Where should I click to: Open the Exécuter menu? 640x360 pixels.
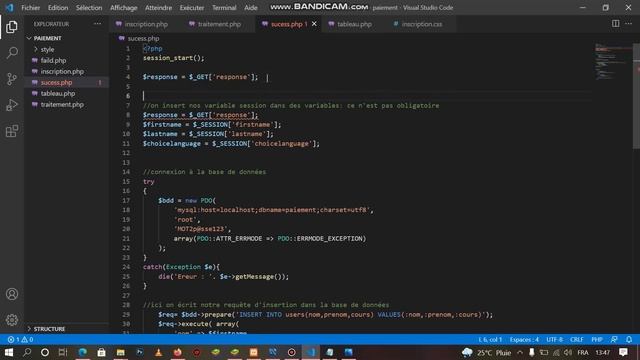[192, 8]
